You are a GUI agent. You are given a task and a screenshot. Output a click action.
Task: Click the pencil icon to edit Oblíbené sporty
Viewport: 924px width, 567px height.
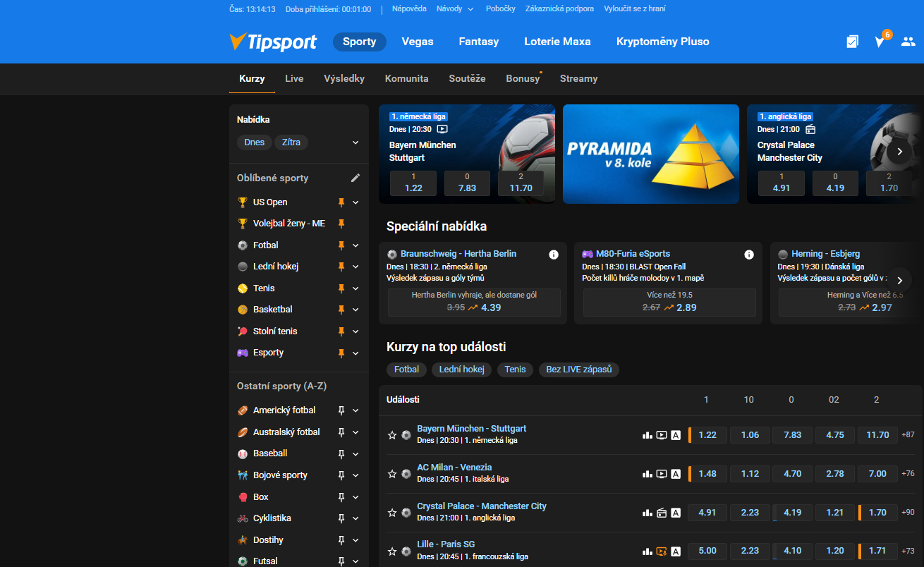point(355,178)
